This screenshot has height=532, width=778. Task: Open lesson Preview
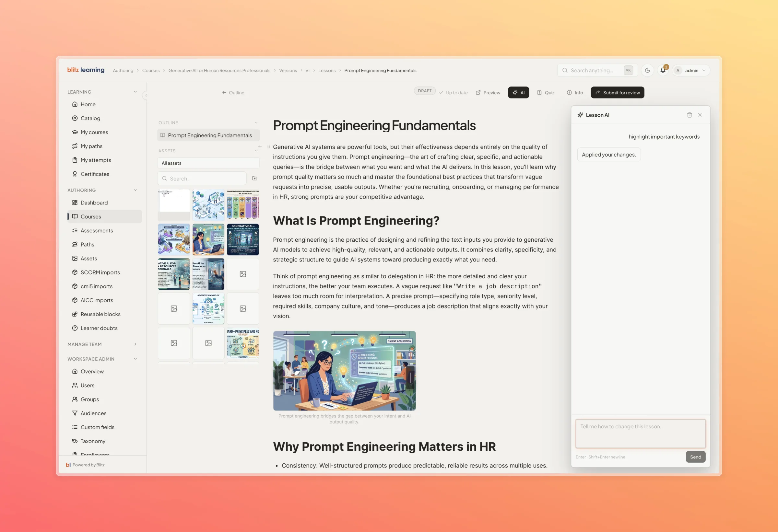point(488,93)
